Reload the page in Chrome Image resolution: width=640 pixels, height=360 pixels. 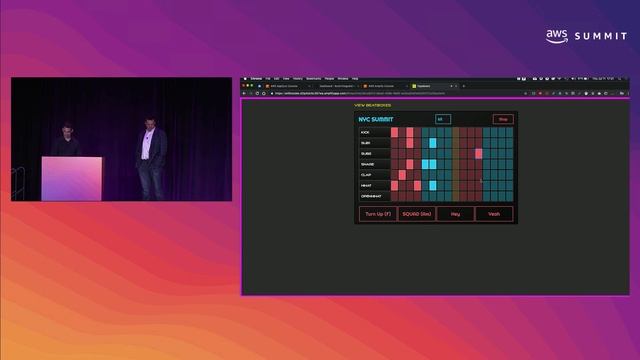tap(257, 93)
